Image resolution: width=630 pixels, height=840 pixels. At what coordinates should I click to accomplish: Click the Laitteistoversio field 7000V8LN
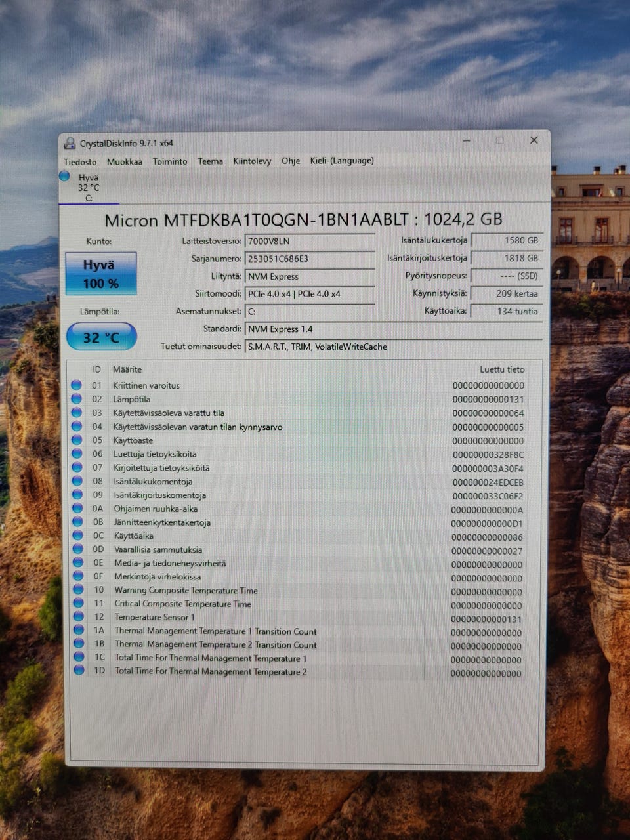[310, 241]
